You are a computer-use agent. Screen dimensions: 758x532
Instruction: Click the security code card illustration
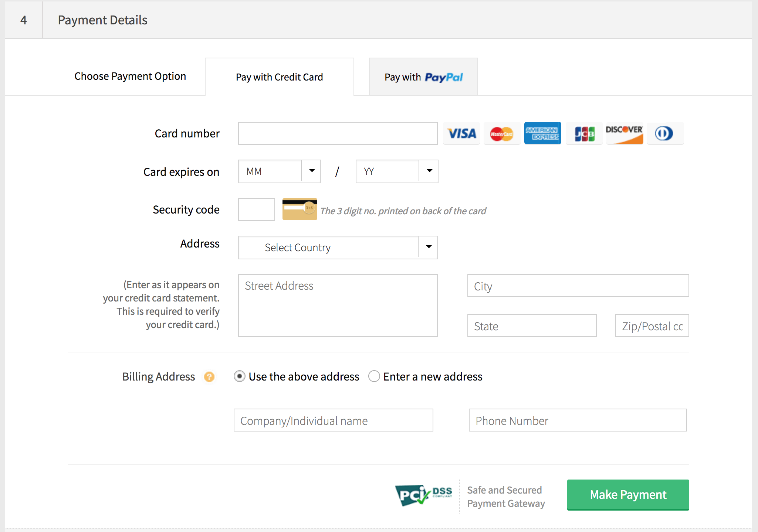click(x=300, y=209)
